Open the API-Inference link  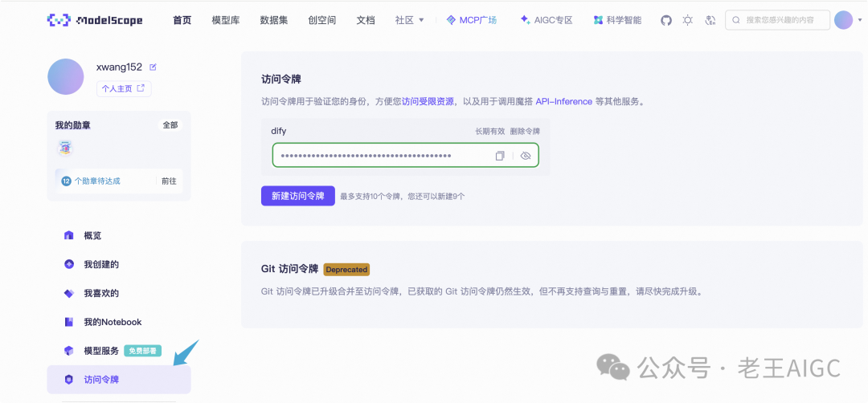tap(563, 102)
